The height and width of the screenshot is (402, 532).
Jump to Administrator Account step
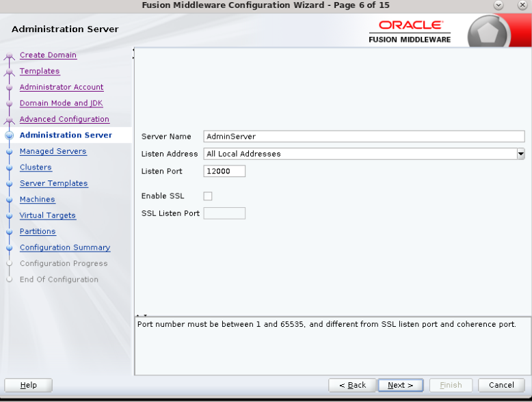(62, 87)
